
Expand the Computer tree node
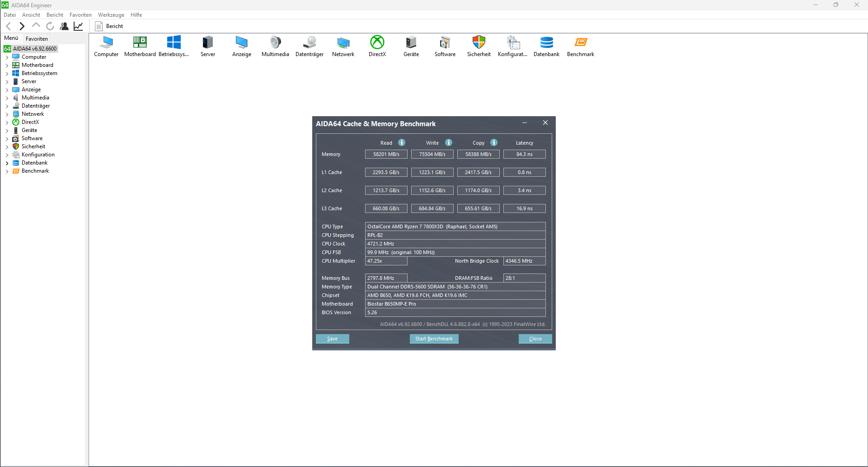click(6, 57)
